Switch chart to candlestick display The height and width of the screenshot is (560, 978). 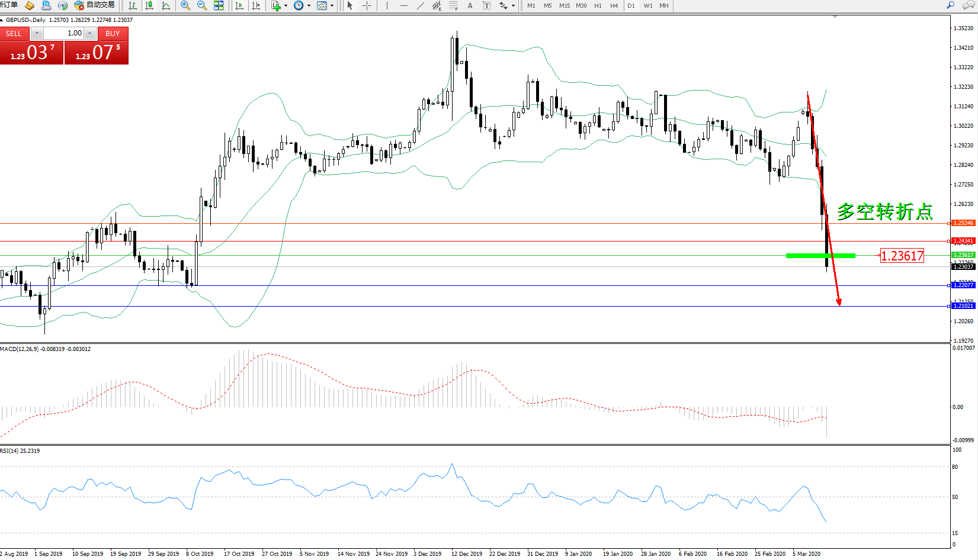pos(149,5)
